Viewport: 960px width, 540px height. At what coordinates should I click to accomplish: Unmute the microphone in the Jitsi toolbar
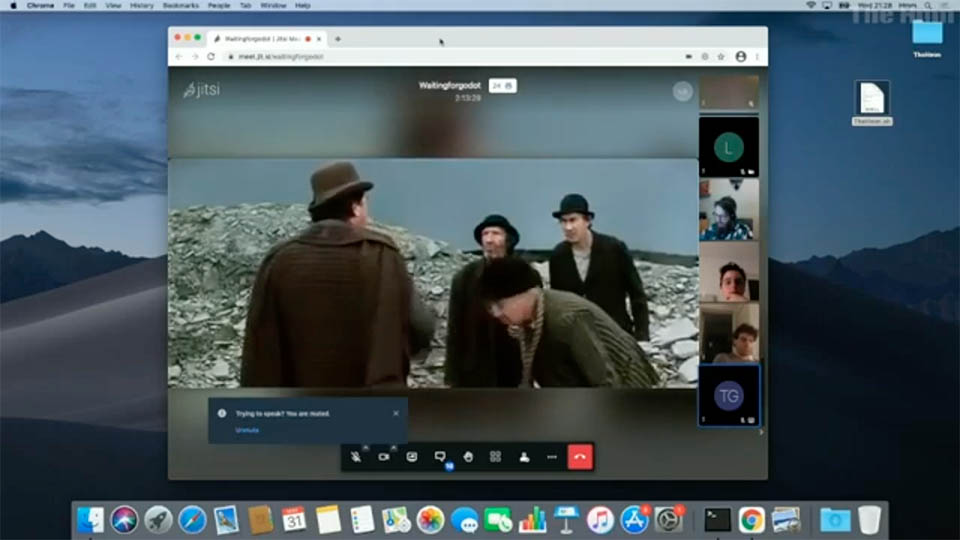pyautogui.click(x=356, y=457)
